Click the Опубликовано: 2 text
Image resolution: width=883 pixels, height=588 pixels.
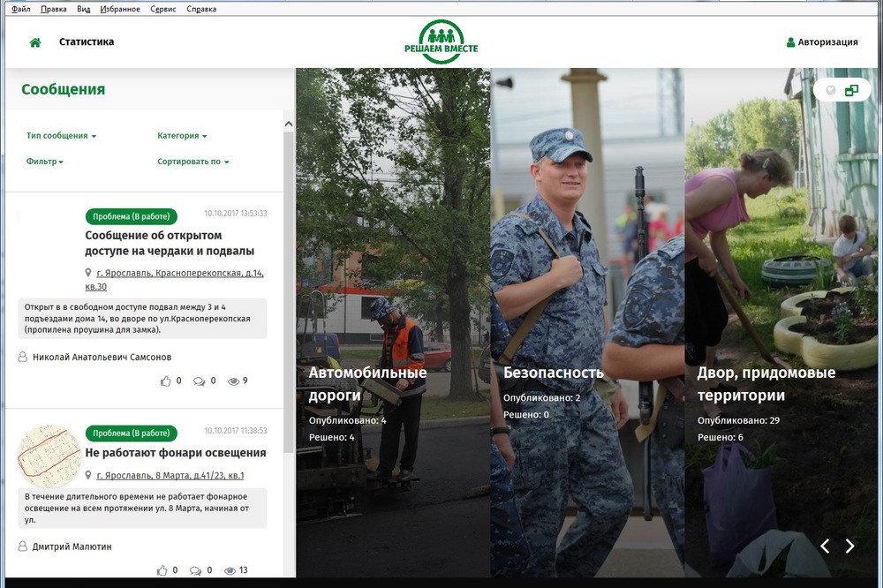tap(541, 397)
